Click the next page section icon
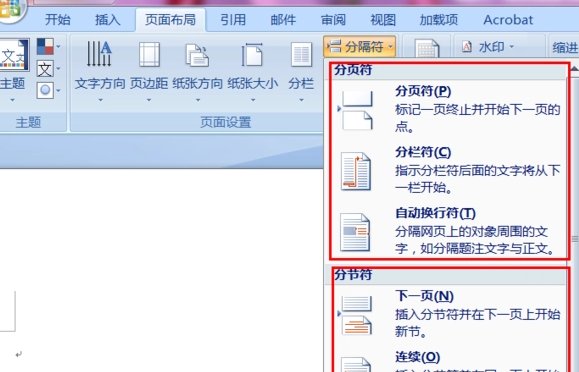The height and width of the screenshot is (372, 579). pyautogui.click(x=356, y=315)
